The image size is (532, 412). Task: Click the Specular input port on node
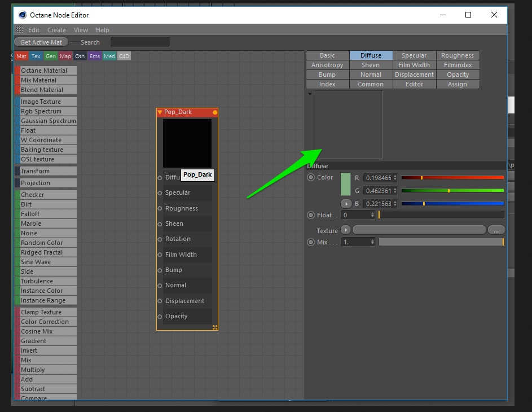pyautogui.click(x=160, y=193)
